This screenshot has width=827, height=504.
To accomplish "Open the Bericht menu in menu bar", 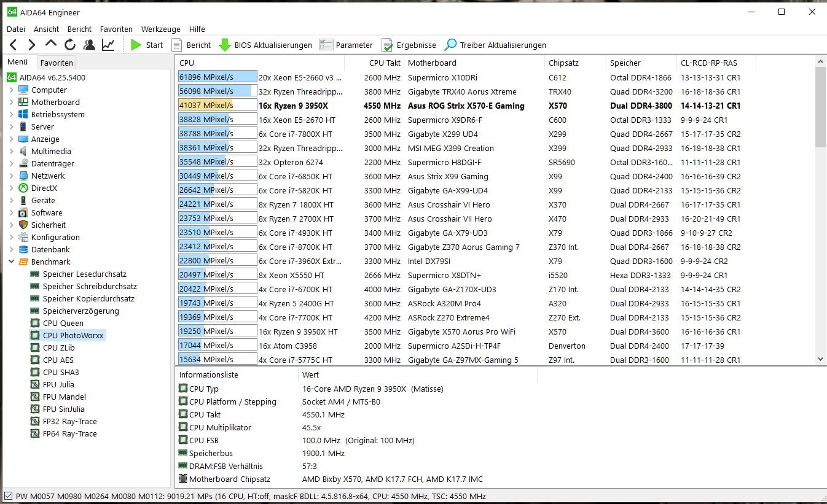I will tap(79, 29).
